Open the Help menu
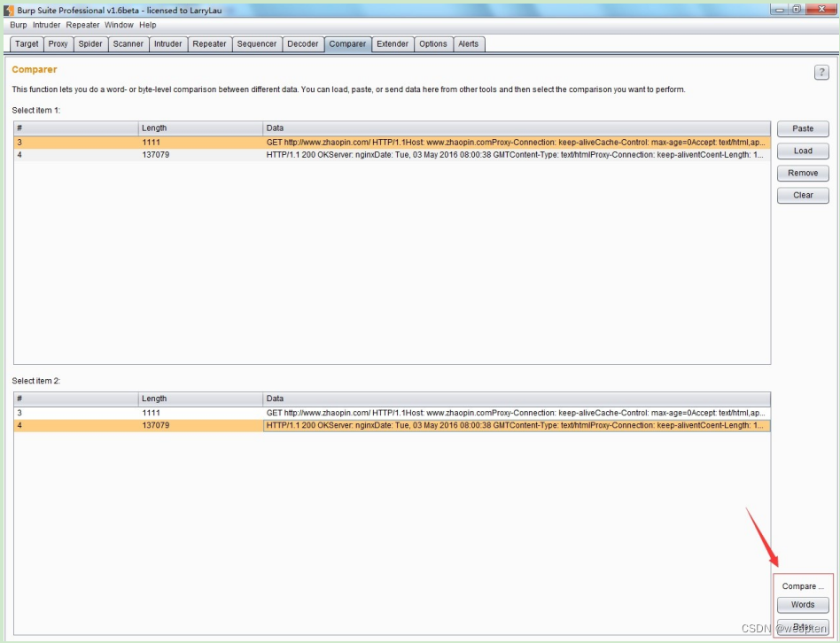Viewport: 840px width, 643px height. point(148,25)
